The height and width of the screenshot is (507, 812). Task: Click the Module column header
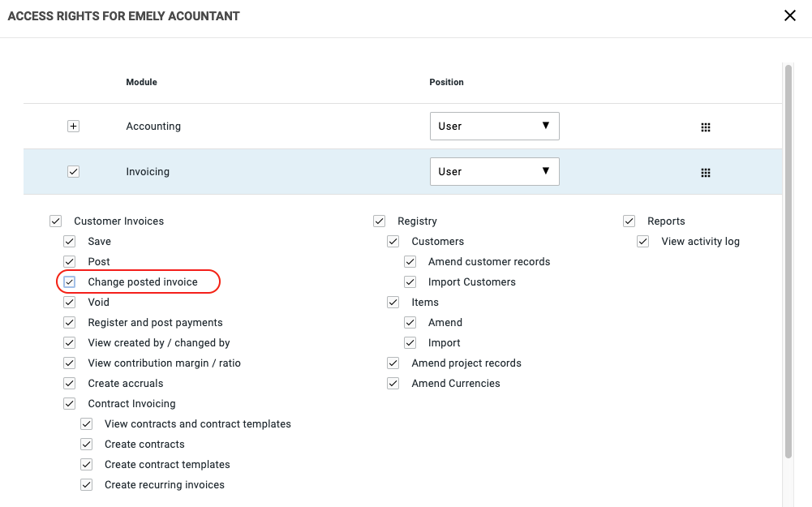(x=142, y=82)
